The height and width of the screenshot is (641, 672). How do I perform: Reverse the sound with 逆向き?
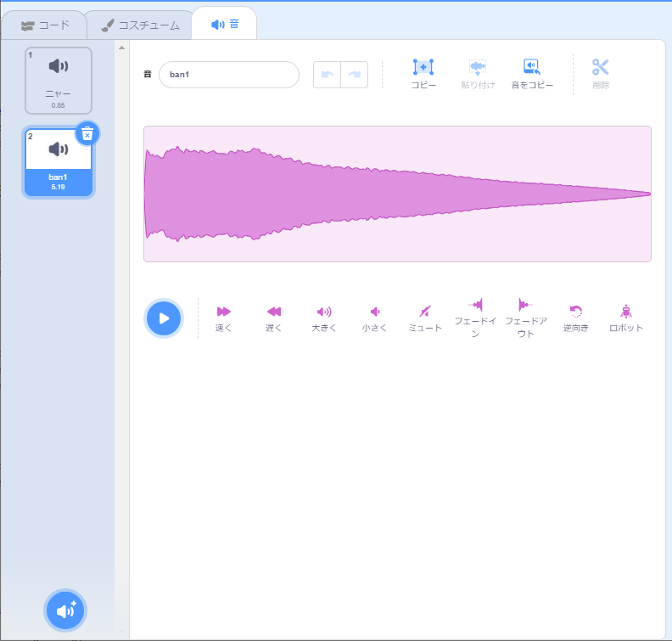pos(576,319)
